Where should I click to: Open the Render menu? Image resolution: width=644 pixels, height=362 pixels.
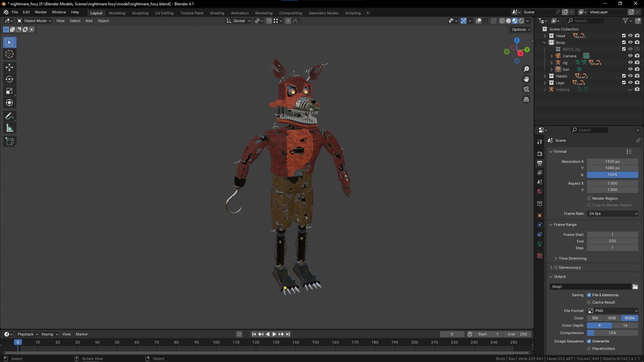(41, 12)
